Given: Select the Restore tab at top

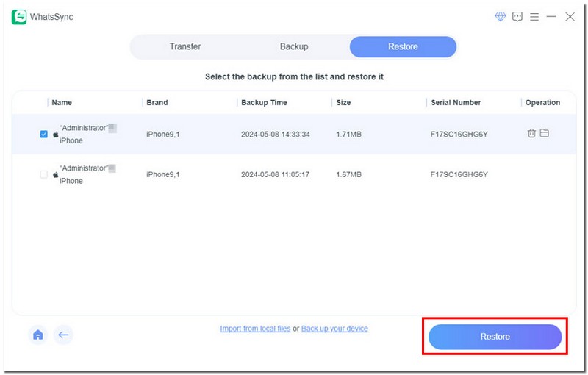Looking at the screenshot, I should (x=403, y=46).
